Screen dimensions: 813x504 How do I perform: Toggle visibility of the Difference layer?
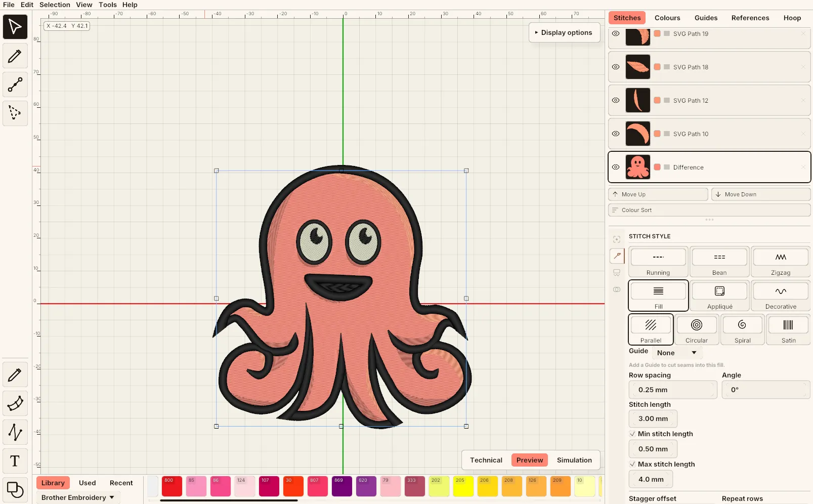pos(616,167)
